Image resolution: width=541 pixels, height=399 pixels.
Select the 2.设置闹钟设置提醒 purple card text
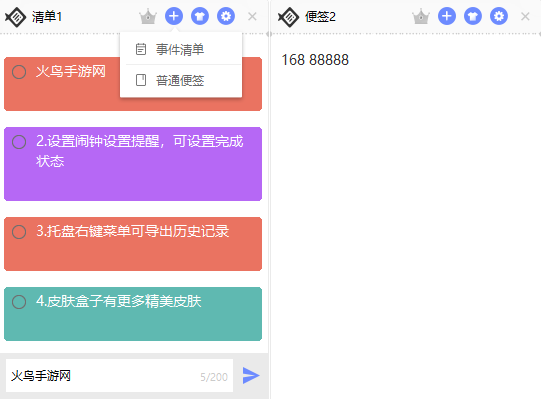tap(139, 151)
